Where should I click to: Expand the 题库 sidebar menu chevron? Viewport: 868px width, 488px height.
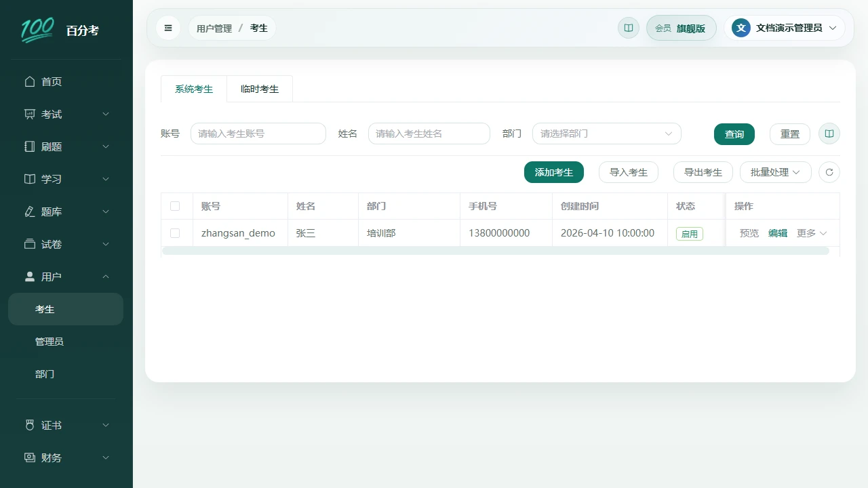click(106, 211)
